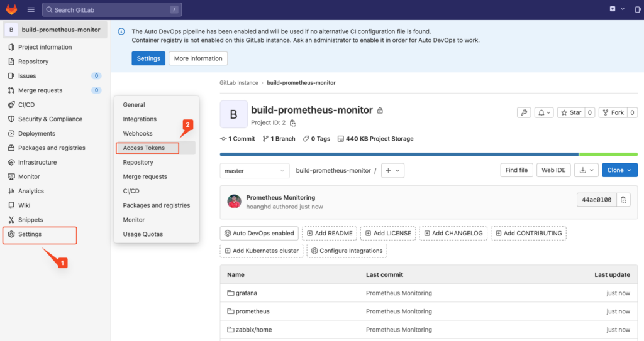Click the blue Settings button in banner

pyautogui.click(x=148, y=58)
